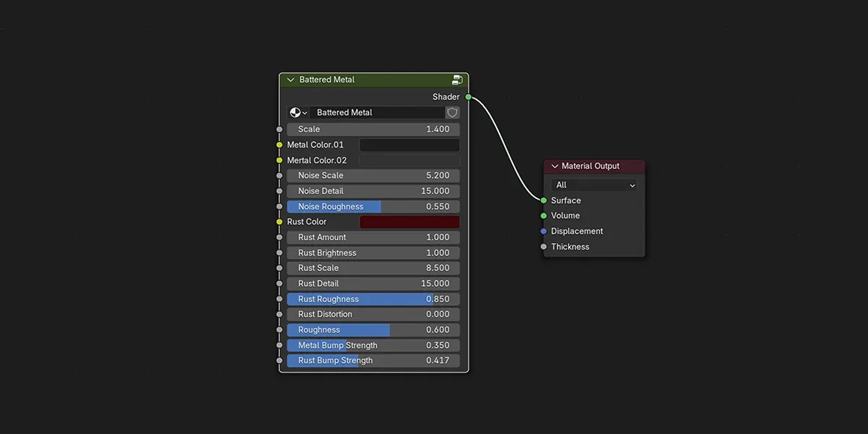Toggle the fake user shield for Battered Metal
This screenshot has height=434, width=868.
point(452,112)
